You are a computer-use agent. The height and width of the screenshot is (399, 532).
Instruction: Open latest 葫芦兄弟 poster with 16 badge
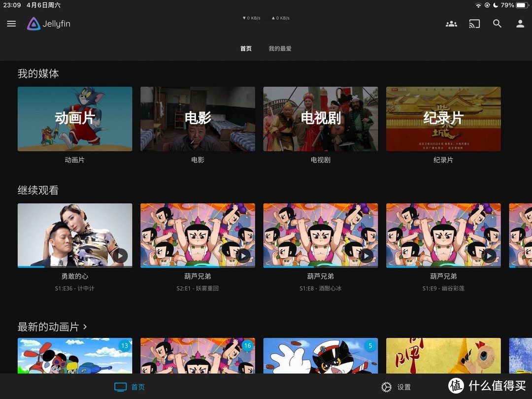point(198,356)
